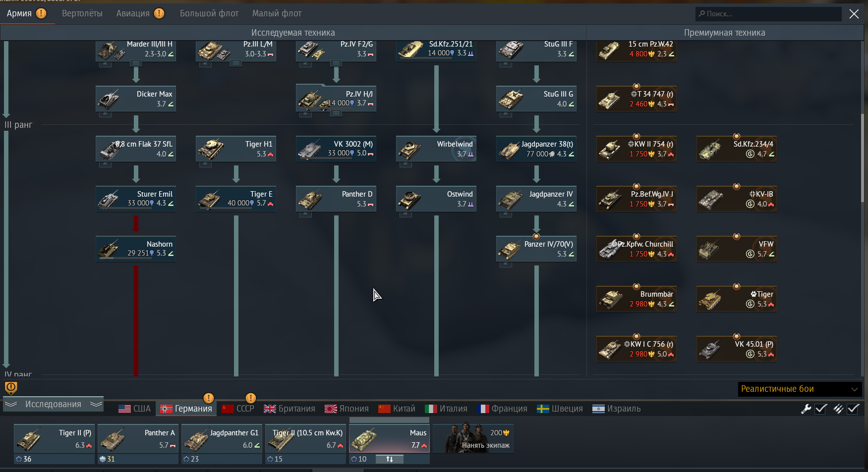
Task: Select the Dicker Max tank card
Action: pyautogui.click(x=136, y=99)
